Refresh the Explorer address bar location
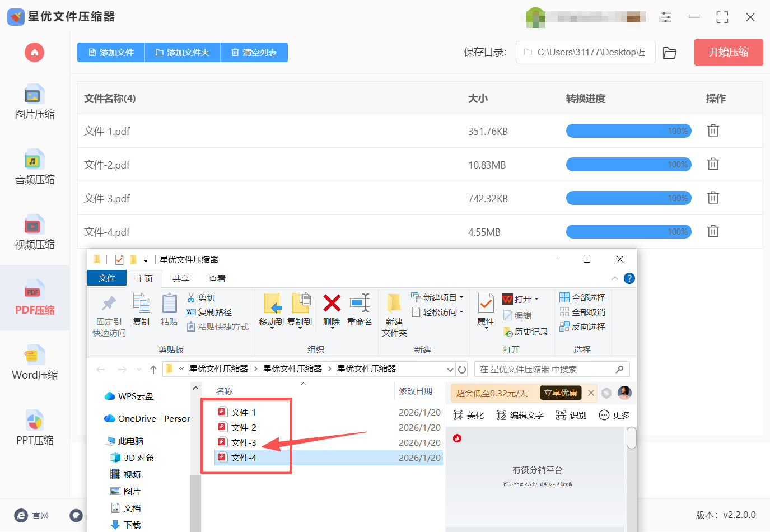The width and height of the screenshot is (770, 532). coord(462,370)
